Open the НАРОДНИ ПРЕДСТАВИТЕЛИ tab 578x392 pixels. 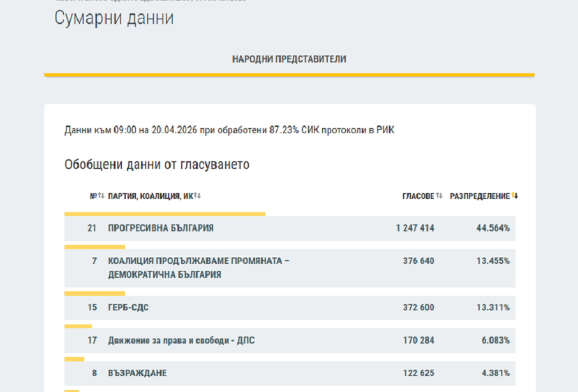tap(289, 59)
